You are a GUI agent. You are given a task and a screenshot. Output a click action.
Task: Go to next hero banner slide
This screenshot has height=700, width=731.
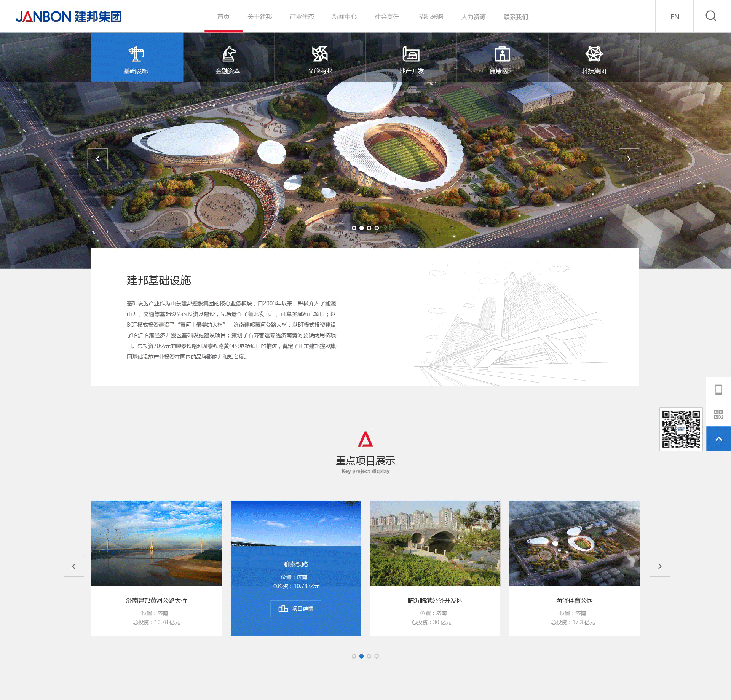pos(629,159)
